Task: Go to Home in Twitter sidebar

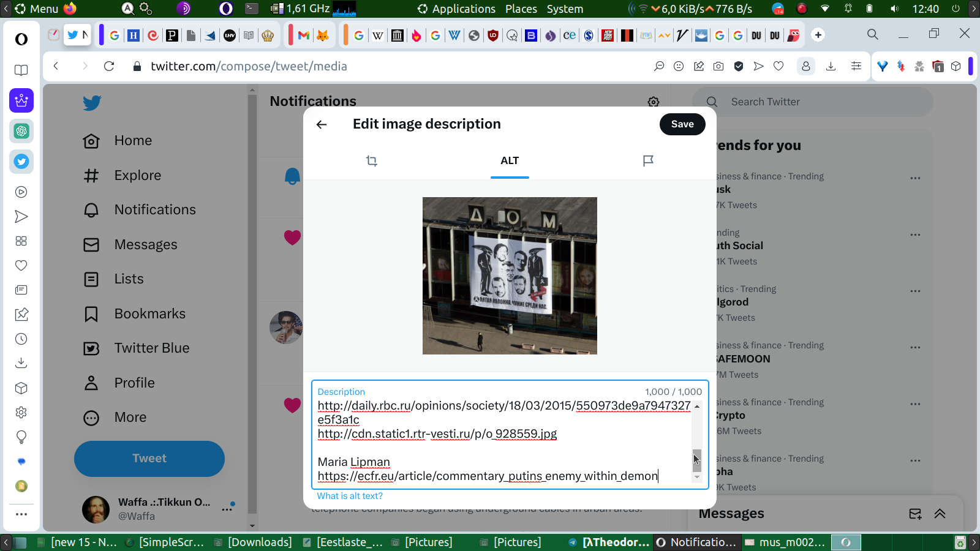Action: [118, 141]
